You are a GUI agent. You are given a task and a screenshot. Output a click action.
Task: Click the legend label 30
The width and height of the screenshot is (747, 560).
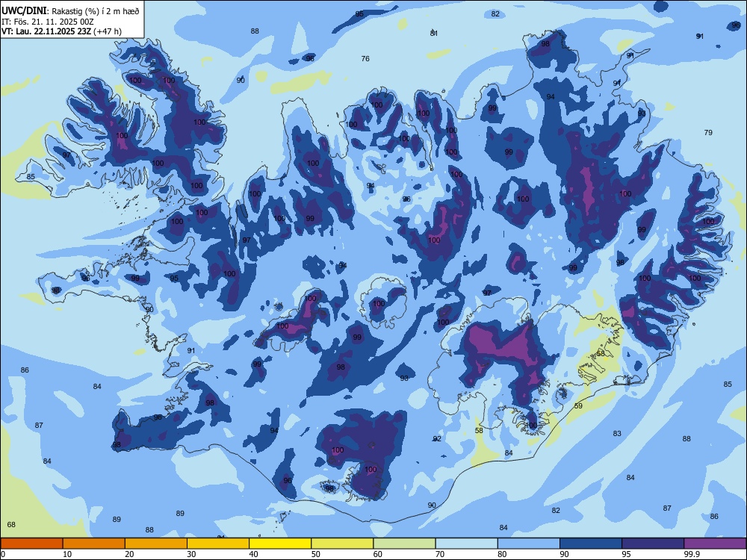pos(191,554)
